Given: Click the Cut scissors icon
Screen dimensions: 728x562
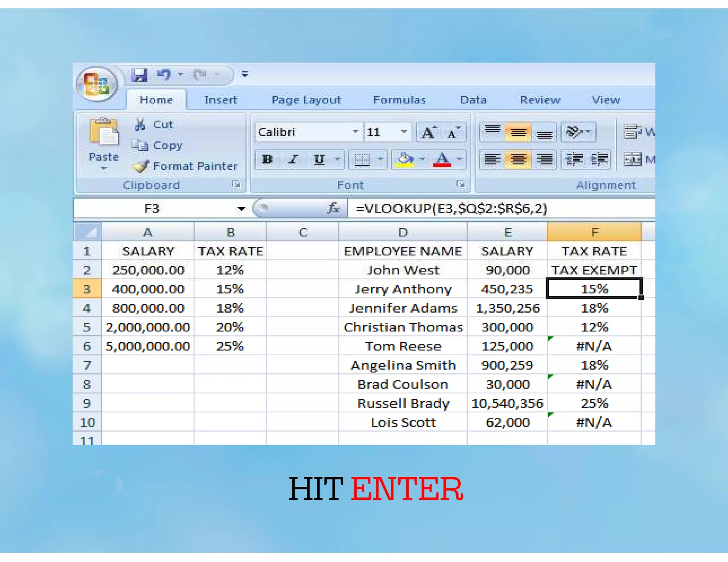Looking at the screenshot, I should point(140,124).
